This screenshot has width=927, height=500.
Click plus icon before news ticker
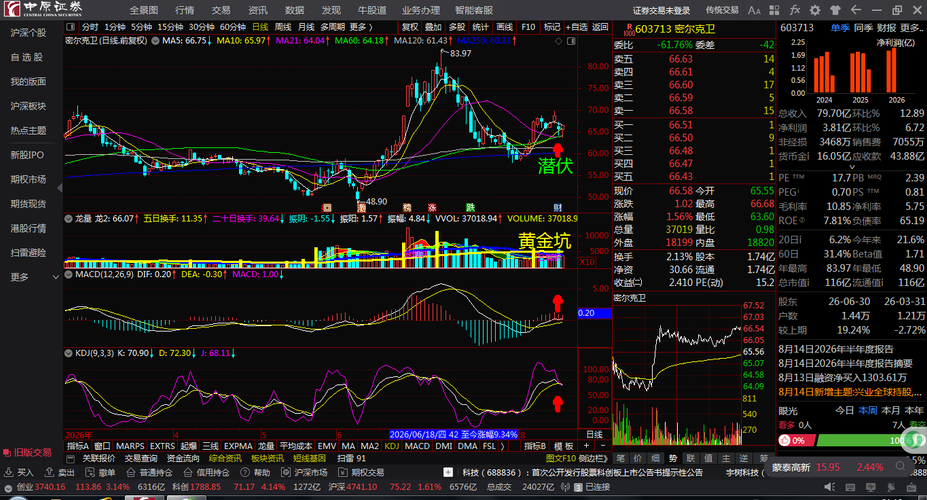tap(448, 472)
